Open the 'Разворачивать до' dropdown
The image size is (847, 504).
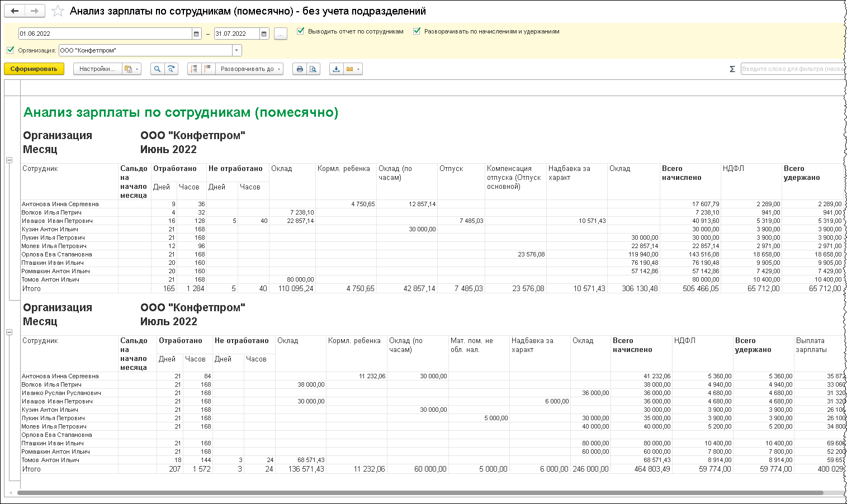point(249,69)
